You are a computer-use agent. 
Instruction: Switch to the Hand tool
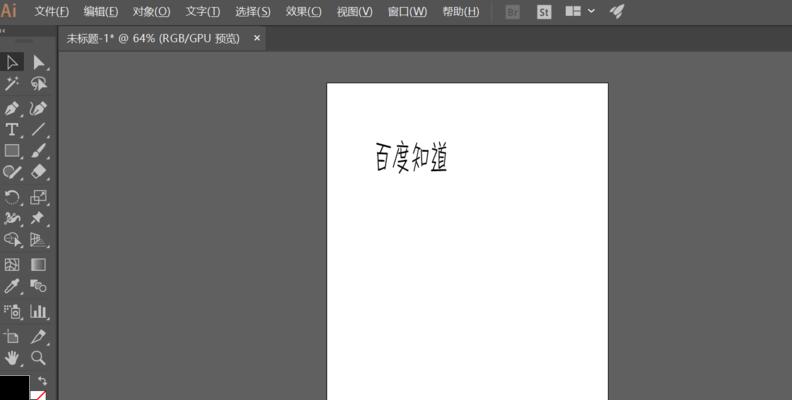click(x=12, y=358)
